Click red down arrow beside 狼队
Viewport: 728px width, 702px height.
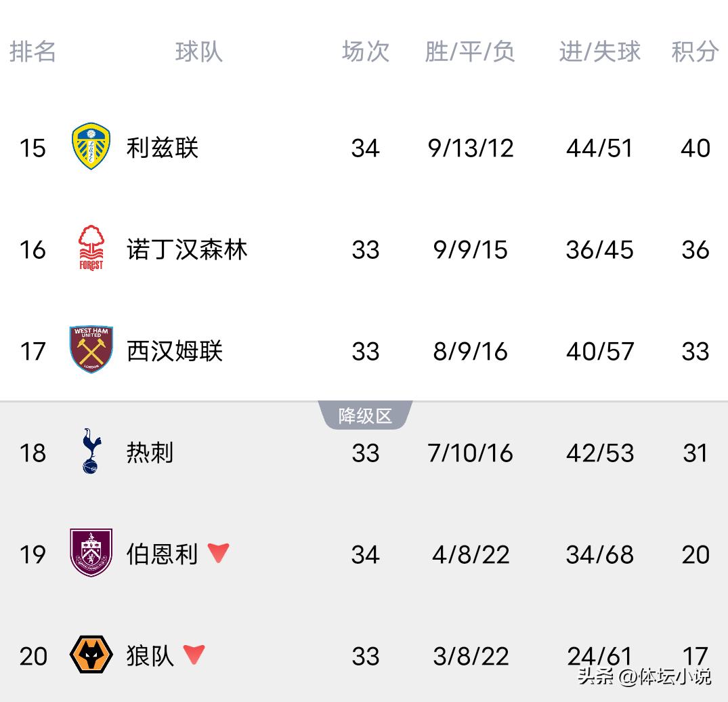point(194,655)
